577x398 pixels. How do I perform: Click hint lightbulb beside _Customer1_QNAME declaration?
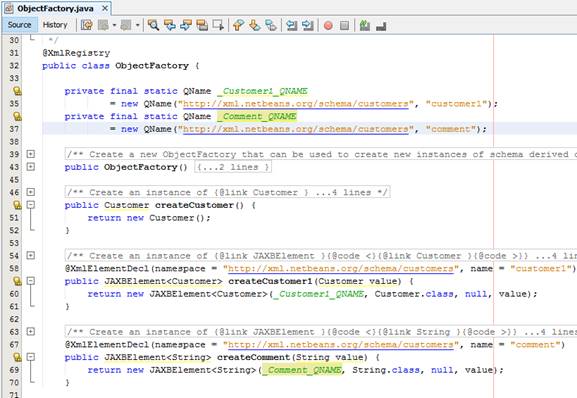pos(17,91)
